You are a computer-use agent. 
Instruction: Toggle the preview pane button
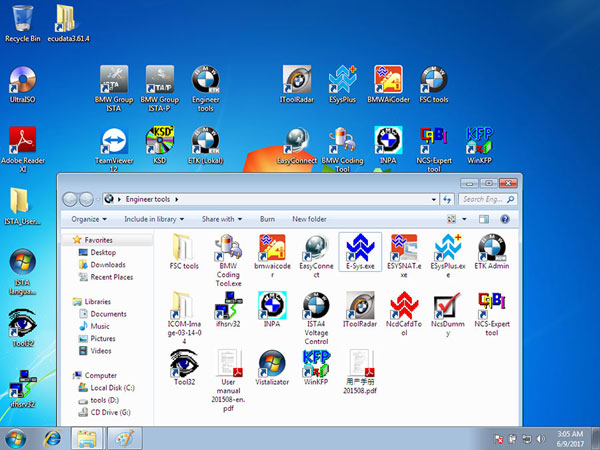click(x=484, y=219)
